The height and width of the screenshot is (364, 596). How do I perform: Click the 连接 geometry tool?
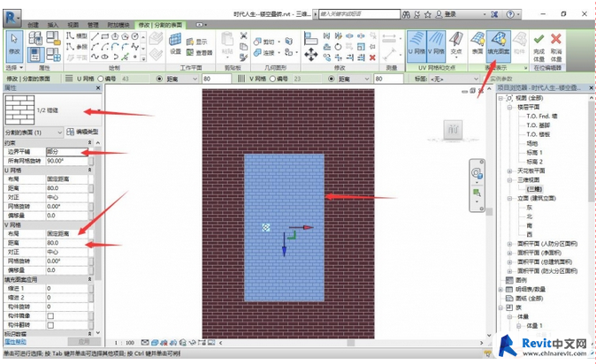point(264,52)
